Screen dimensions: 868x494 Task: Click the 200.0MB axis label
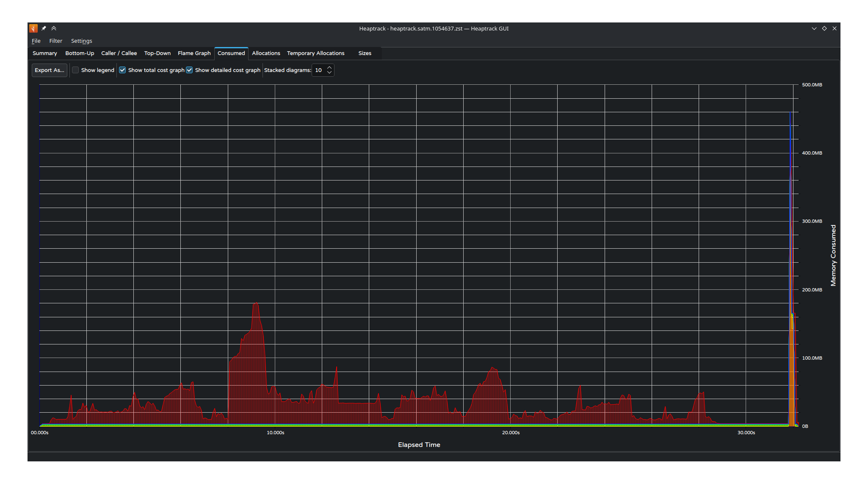tap(812, 290)
